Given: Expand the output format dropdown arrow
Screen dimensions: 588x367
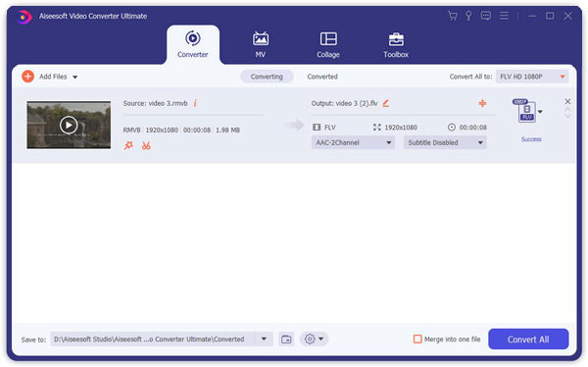Looking at the screenshot, I should [x=540, y=112].
